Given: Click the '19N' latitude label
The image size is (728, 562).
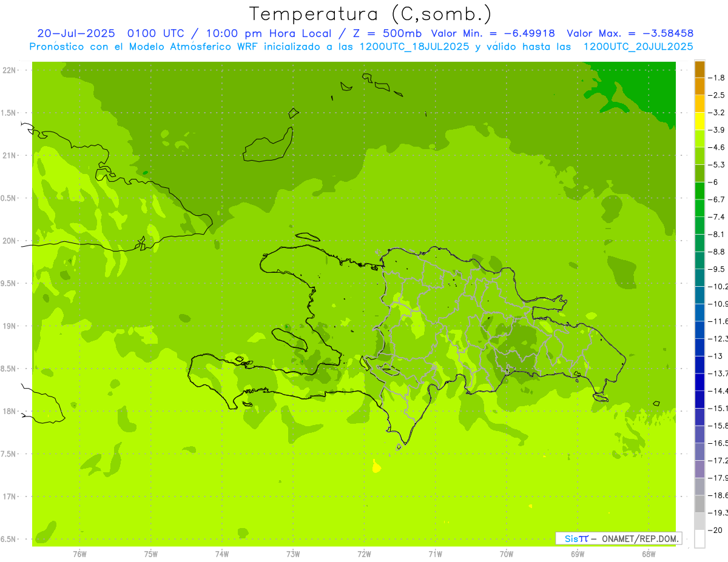Looking at the screenshot, I should click(x=8, y=326).
